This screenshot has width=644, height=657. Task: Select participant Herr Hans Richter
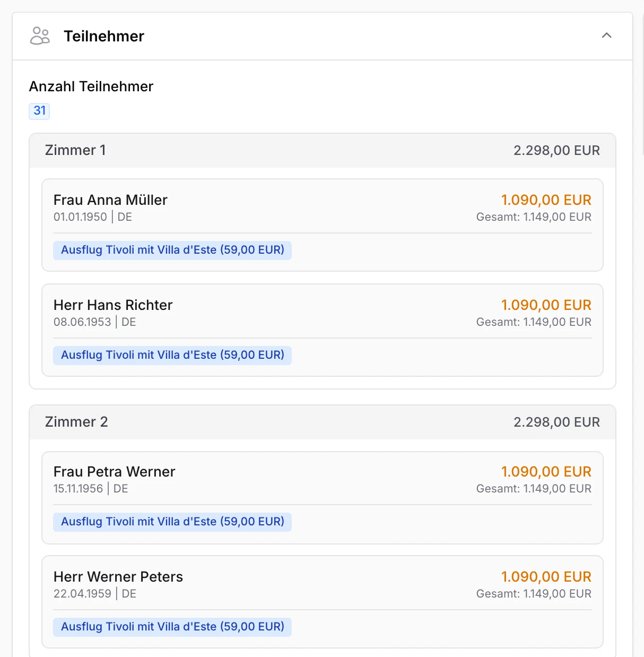113,305
